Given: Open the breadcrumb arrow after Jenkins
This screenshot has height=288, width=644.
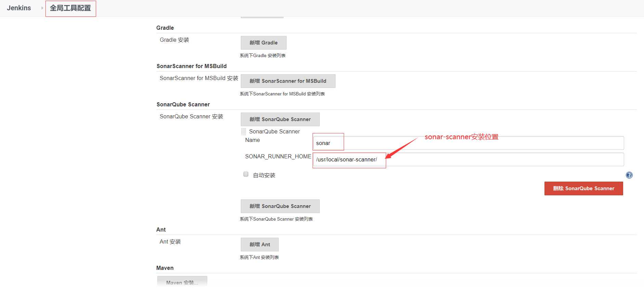Looking at the screenshot, I should click(42, 8).
